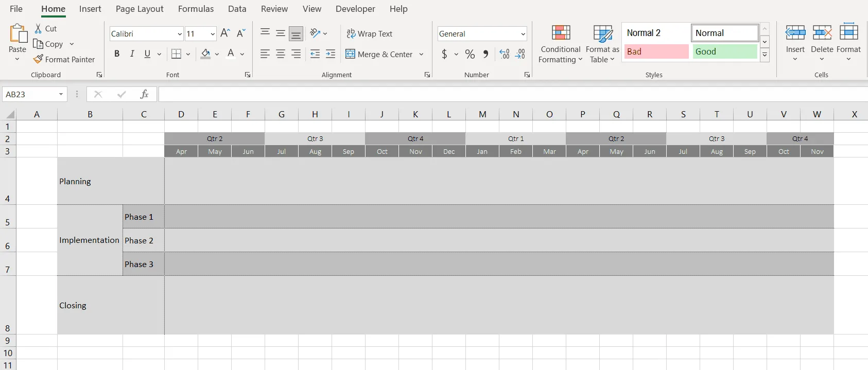The image size is (868, 370).
Task: Toggle Bold formatting
Action: click(x=117, y=54)
